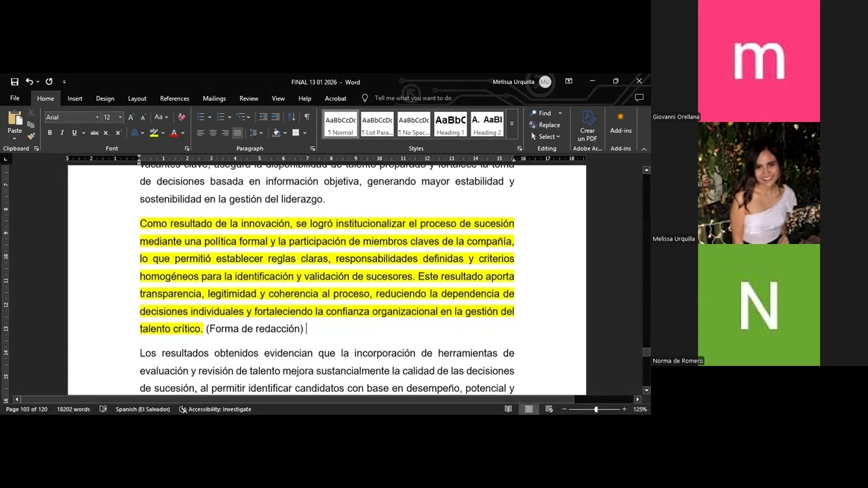The image size is (868, 488).
Task: Open the Font dialog launcher
Action: pos(187,148)
